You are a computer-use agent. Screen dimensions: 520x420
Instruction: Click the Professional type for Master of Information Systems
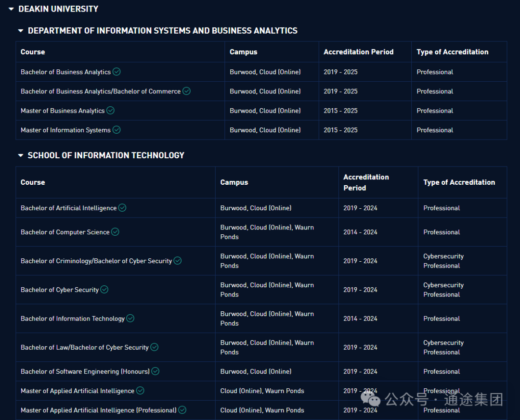click(435, 130)
